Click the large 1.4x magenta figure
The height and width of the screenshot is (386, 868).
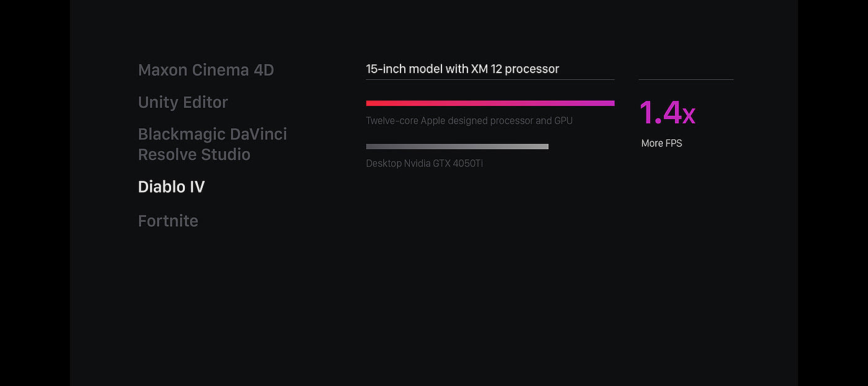coord(666,113)
